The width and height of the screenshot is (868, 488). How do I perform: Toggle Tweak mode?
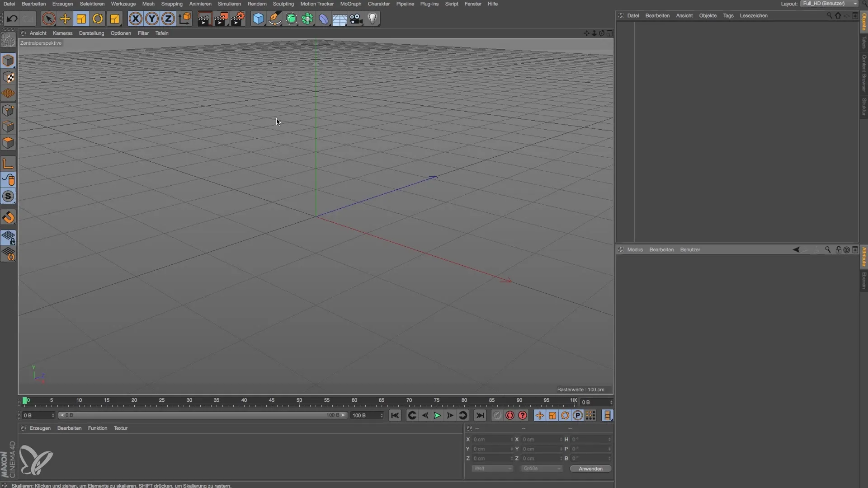pos(8,180)
